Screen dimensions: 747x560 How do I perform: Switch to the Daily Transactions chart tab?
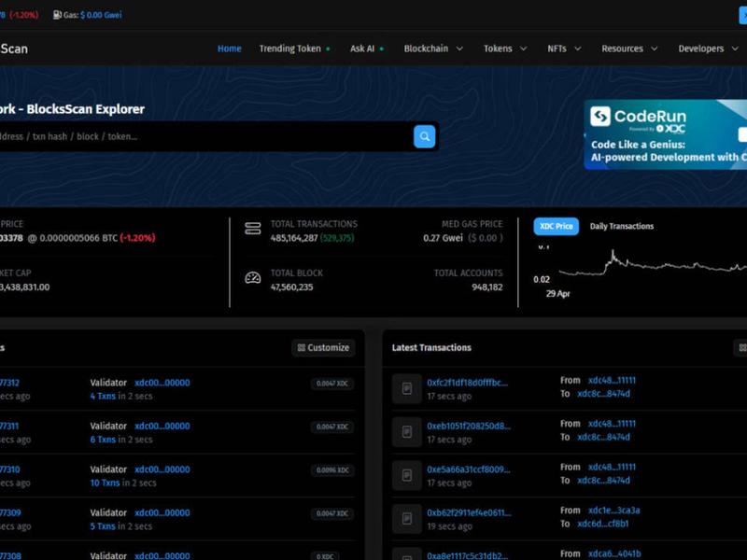point(622,226)
